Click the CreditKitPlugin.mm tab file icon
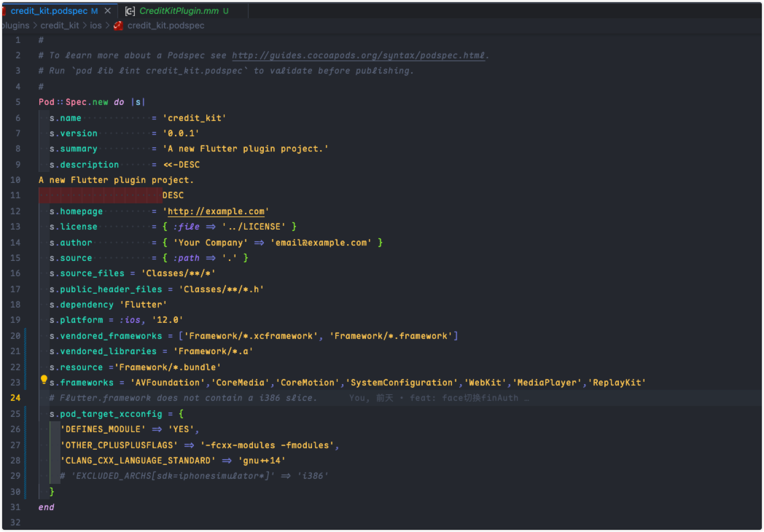 pyautogui.click(x=130, y=11)
